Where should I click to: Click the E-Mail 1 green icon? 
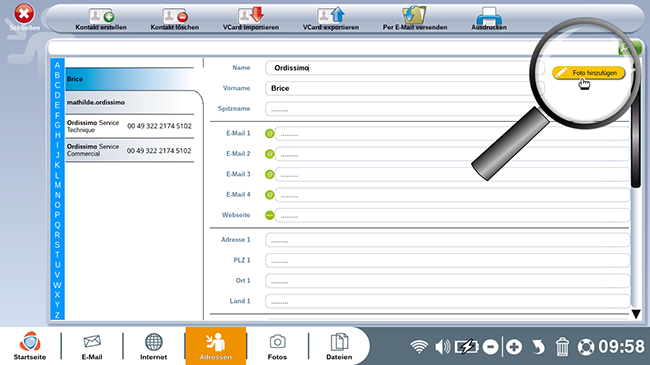point(269,134)
